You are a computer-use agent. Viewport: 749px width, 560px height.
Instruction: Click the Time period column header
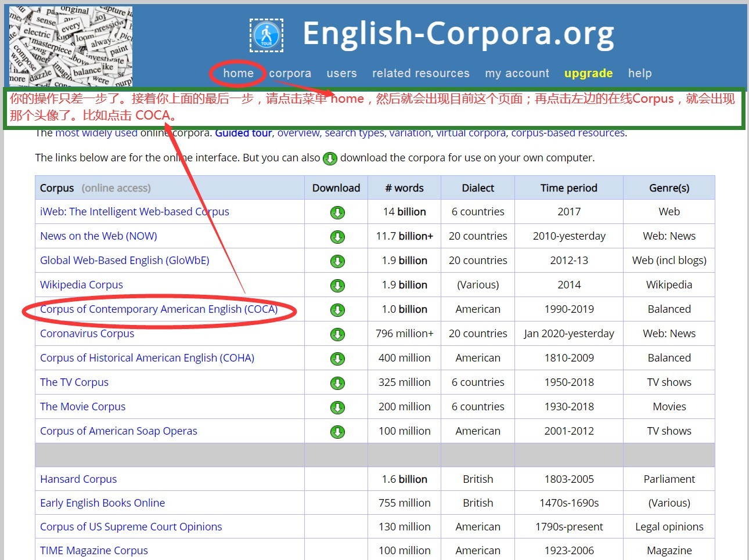pos(569,188)
